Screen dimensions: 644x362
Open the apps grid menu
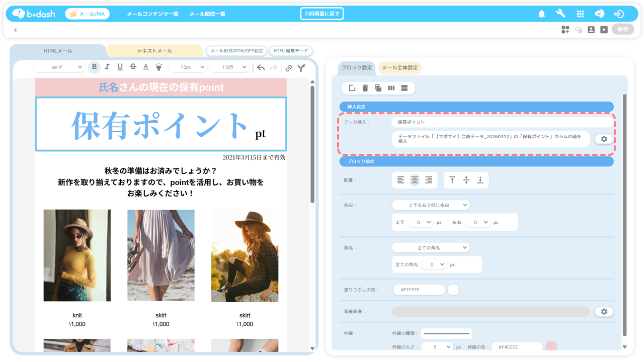tap(580, 14)
